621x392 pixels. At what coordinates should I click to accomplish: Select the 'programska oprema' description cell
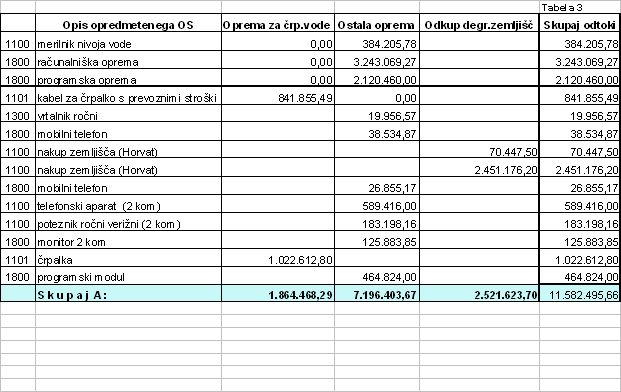128,78
